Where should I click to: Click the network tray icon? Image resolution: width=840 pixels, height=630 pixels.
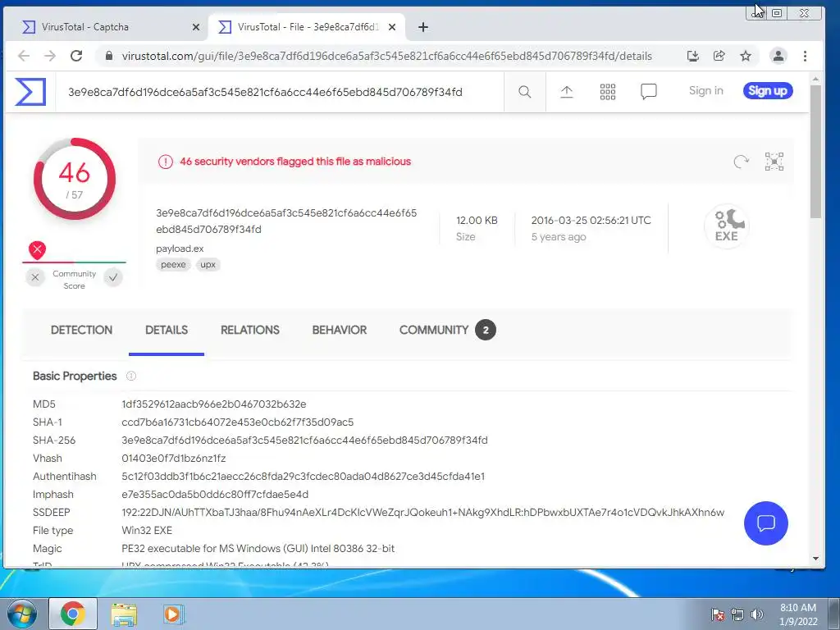[737, 614]
